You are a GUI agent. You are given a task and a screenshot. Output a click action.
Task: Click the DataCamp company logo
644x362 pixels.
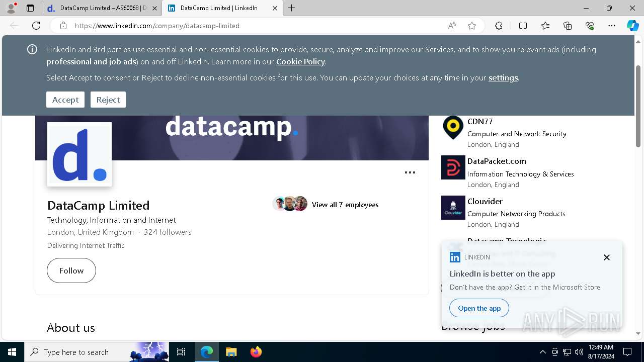click(x=79, y=154)
